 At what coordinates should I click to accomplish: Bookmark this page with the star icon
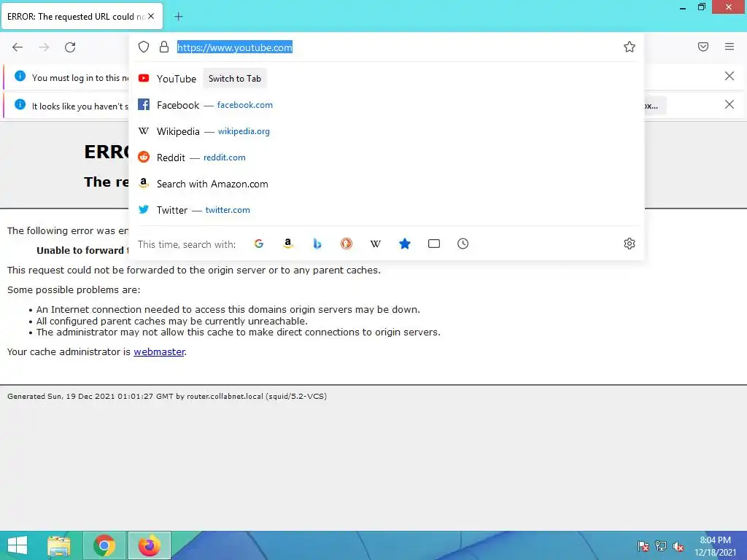point(630,47)
